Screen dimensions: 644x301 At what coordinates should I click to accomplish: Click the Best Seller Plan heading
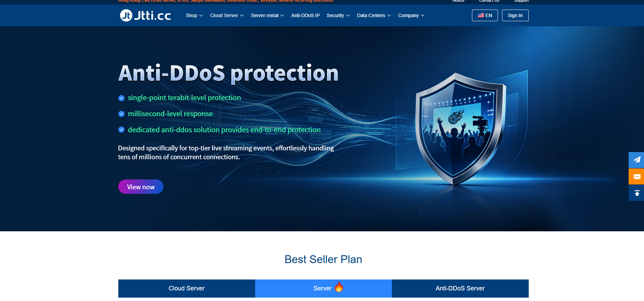323,259
